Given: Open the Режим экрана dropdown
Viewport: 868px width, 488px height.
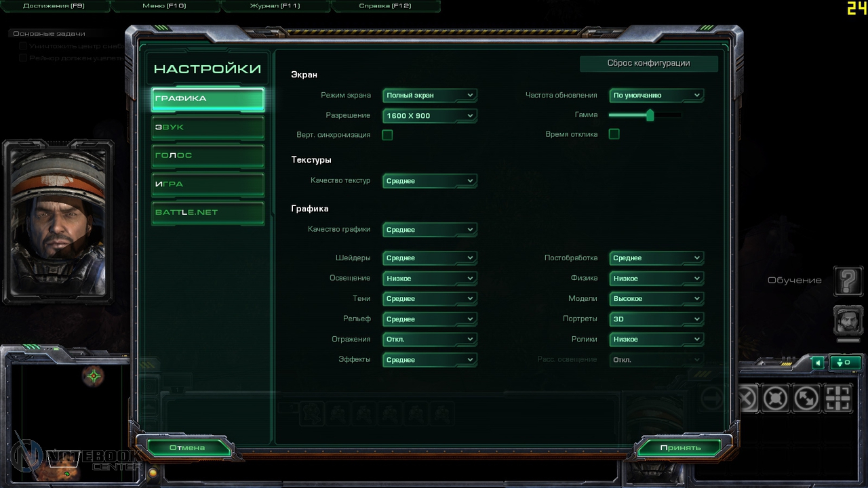Looking at the screenshot, I should 429,96.
